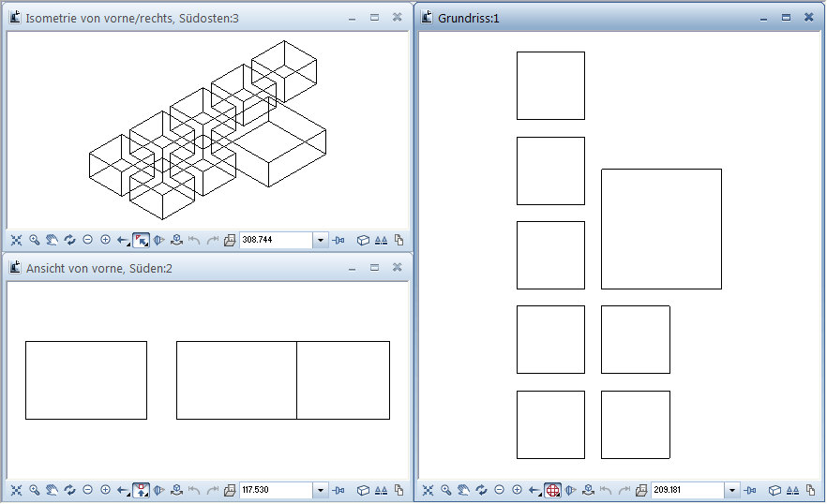The width and height of the screenshot is (827, 504).
Task: Toggle always-on-top pin in Grundriss window
Action: [x=749, y=490]
